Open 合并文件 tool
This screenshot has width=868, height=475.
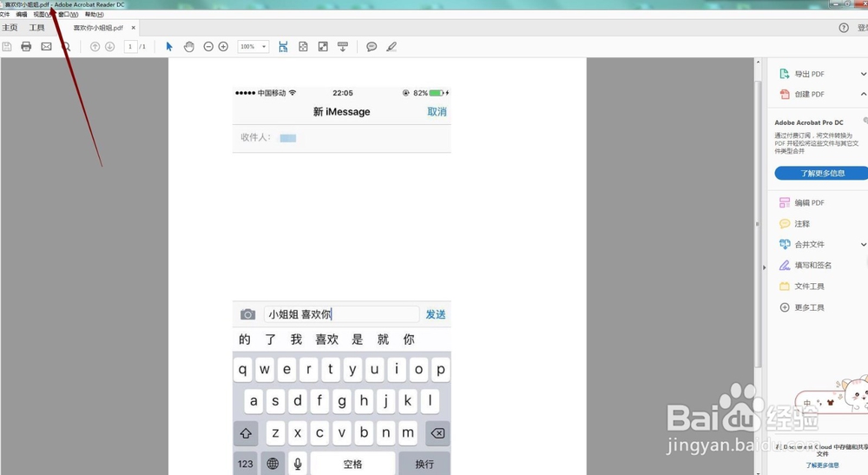click(809, 245)
